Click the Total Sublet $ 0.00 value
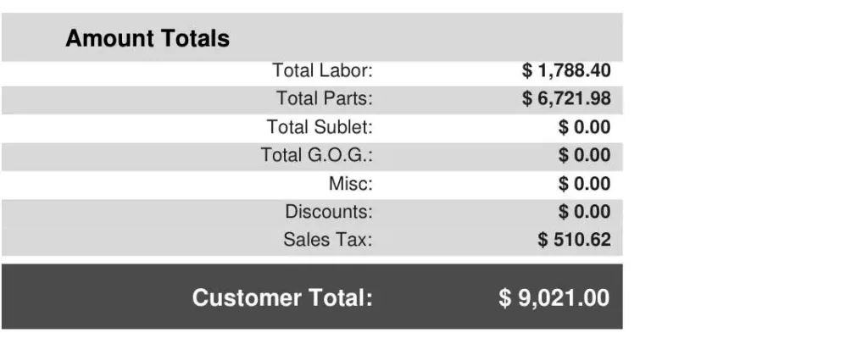The image size is (868, 344). tap(585, 127)
